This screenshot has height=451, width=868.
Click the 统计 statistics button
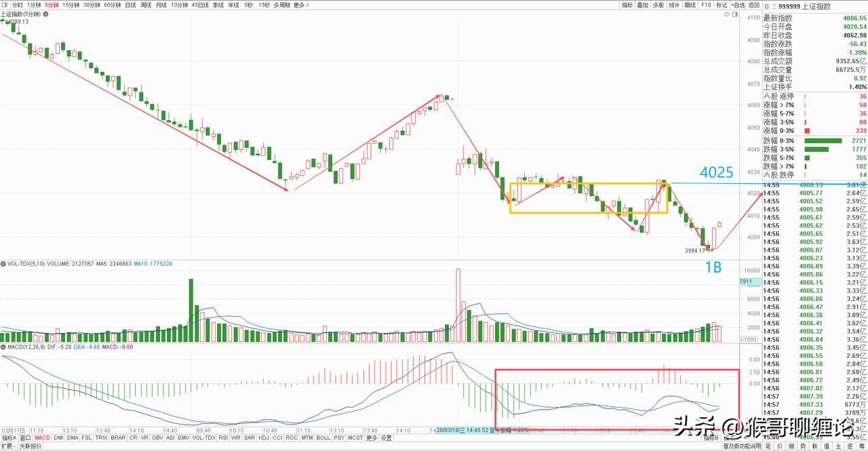tap(674, 5)
